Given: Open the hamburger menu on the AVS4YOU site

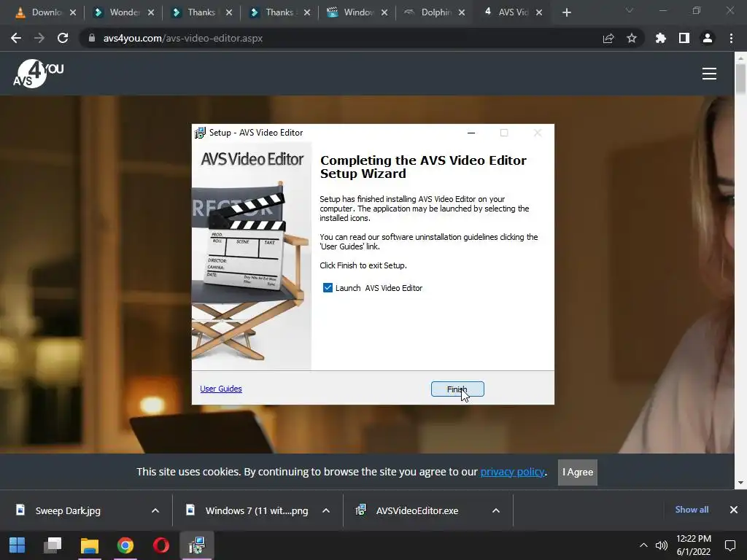Looking at the screenshot, I should (x=709, y=74).
